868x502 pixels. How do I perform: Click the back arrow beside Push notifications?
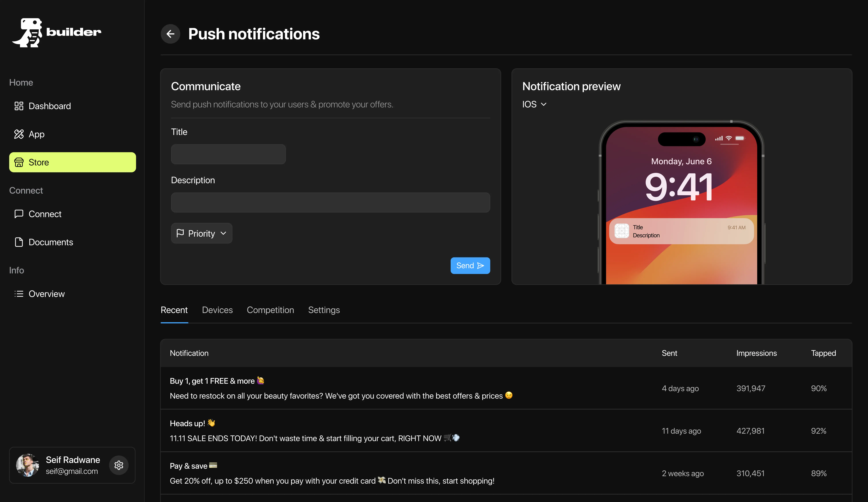click(x=170, y=34)
